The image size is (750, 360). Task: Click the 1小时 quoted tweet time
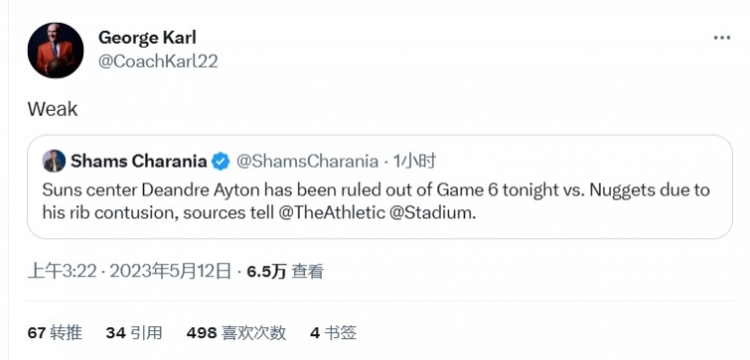[414, 162]
